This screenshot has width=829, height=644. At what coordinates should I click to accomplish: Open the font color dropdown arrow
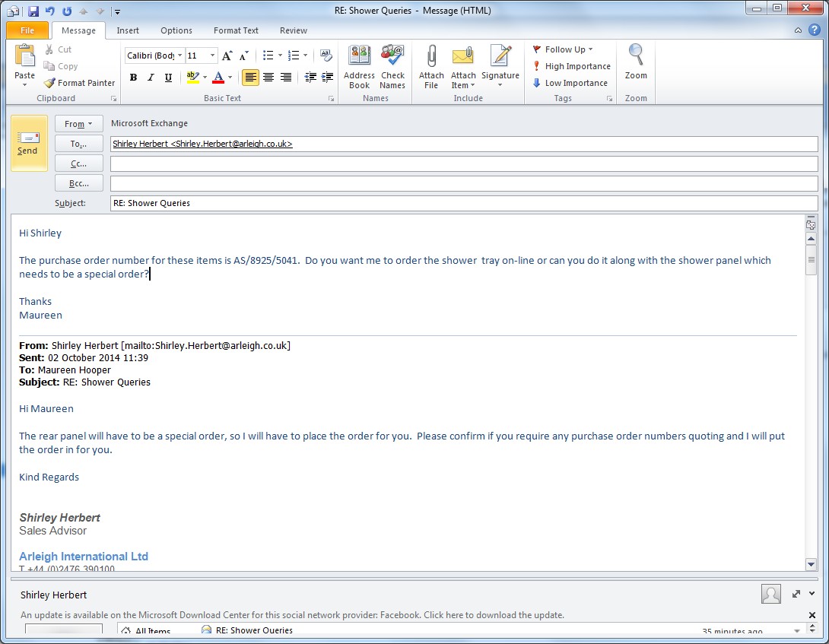coord(230,78)
